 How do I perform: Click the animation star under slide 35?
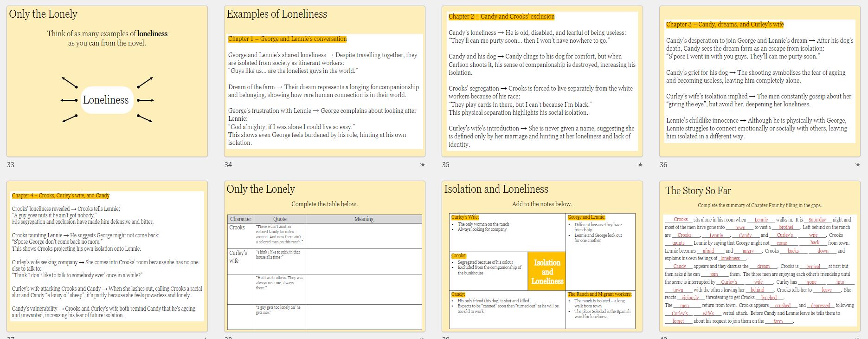tap(640, 165)
